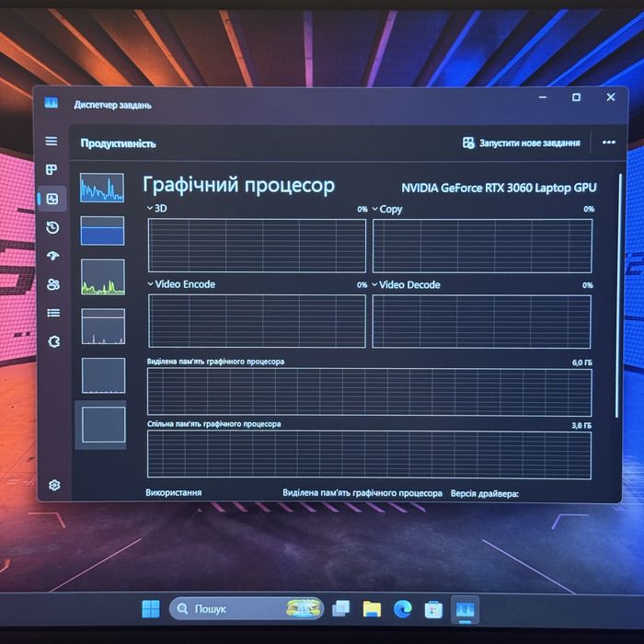Select the fourth thumbnail with small spikes
Screen dimensions: 644x644
(103, 327)
